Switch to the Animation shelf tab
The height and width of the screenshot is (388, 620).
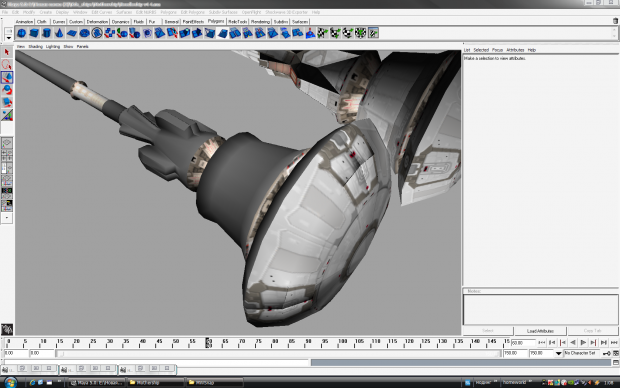(x=25, y=22)
